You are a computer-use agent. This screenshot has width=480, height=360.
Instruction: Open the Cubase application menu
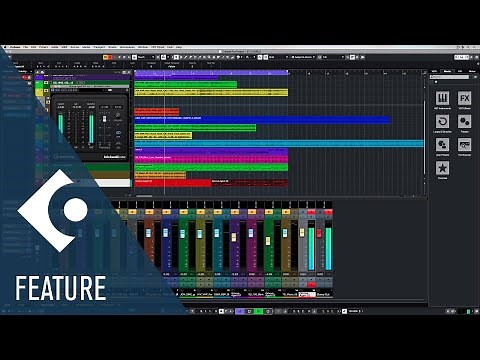coord(15,47)
